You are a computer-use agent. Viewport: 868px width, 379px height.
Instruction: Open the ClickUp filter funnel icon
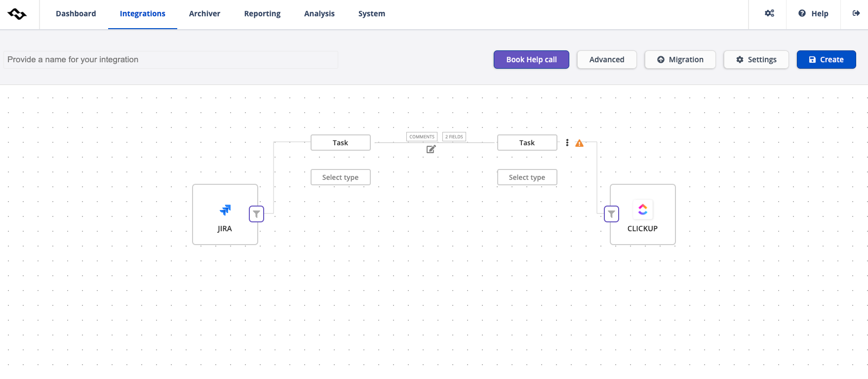click(x=612, y=214)
